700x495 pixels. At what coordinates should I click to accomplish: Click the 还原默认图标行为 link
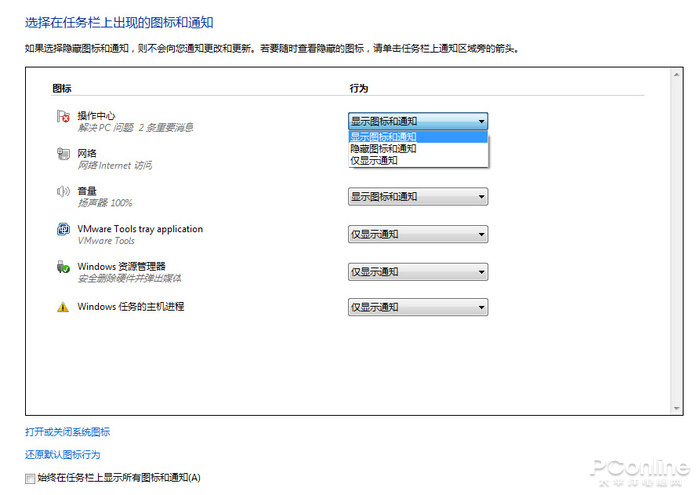62,454
